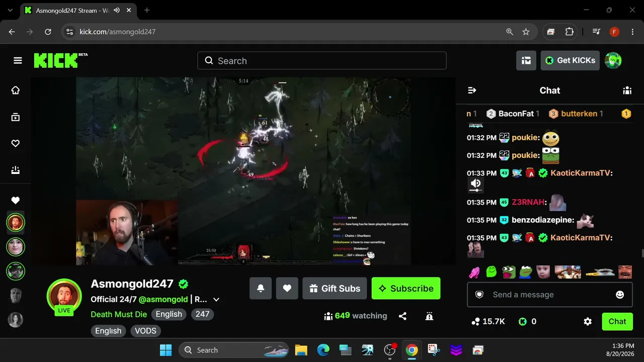644x362 pixels.
Task: Open Home from the left sidebar
Action: click(x=16, y=90)
